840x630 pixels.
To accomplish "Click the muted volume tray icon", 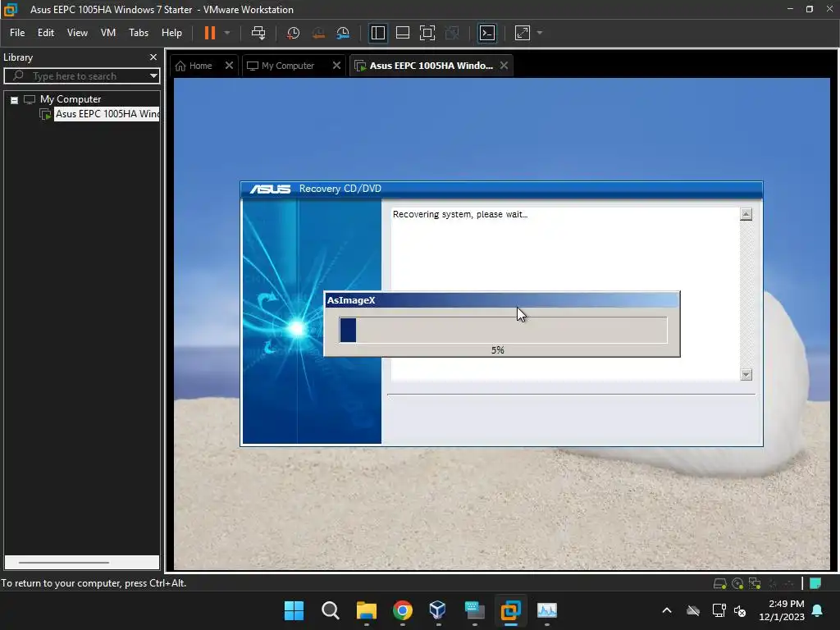I will coord(740,610).
